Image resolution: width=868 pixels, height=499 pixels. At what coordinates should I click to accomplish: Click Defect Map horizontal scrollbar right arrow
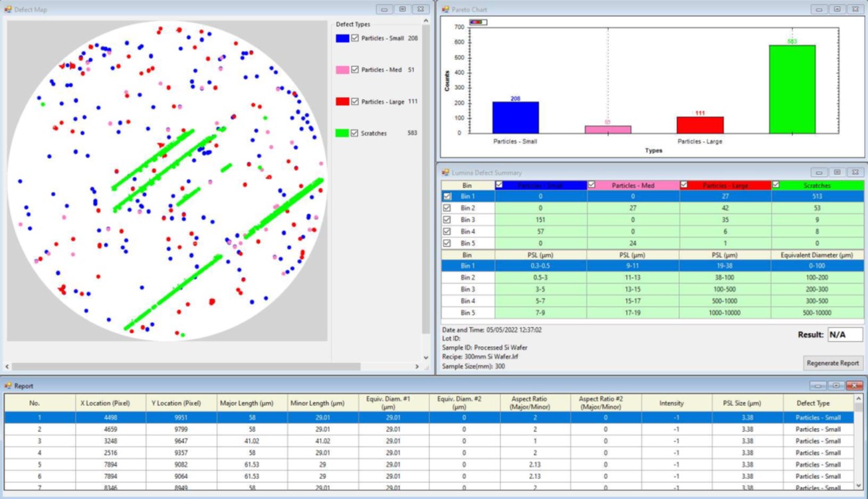(x=417, y=366)
